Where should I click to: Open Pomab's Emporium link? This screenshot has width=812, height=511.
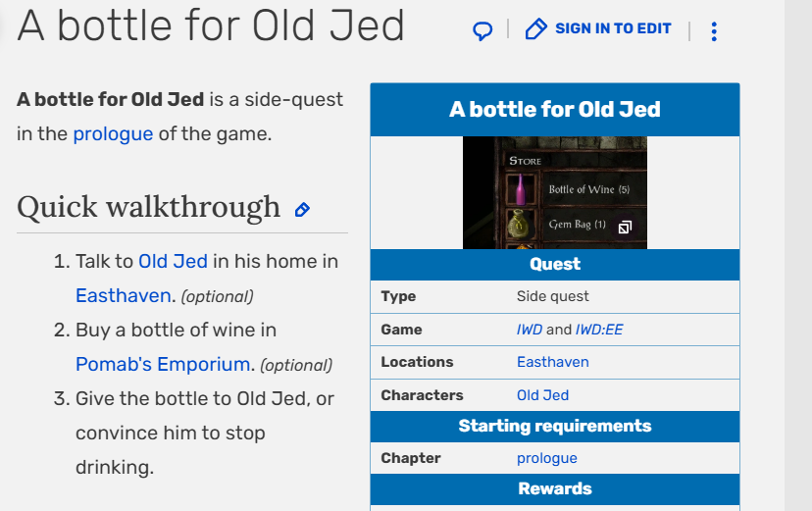click(x=163, y=364)
